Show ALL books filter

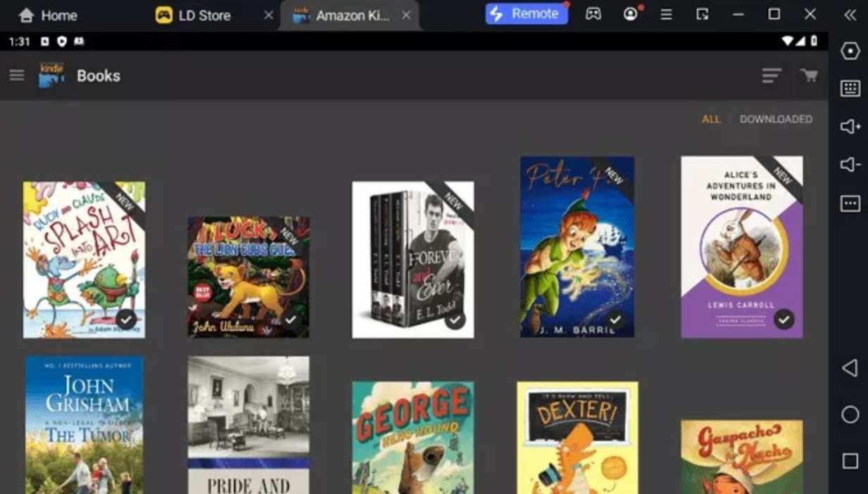711,119
